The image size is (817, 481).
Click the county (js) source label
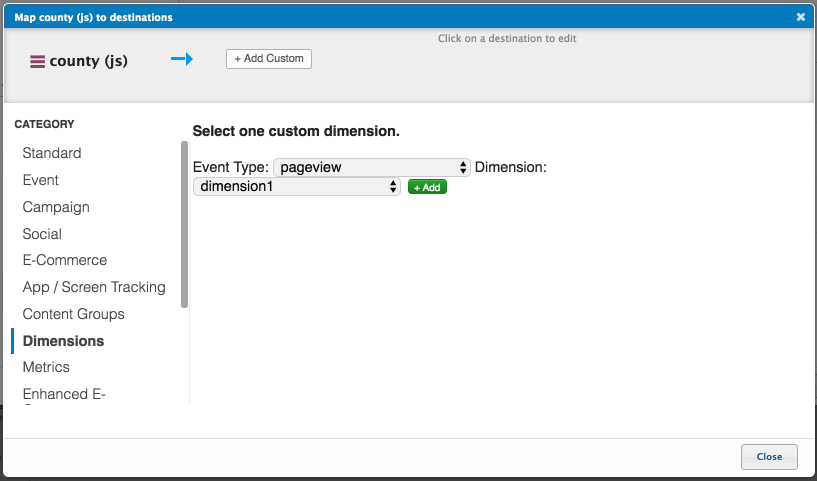pyautogui.click(x=89, y=61)
